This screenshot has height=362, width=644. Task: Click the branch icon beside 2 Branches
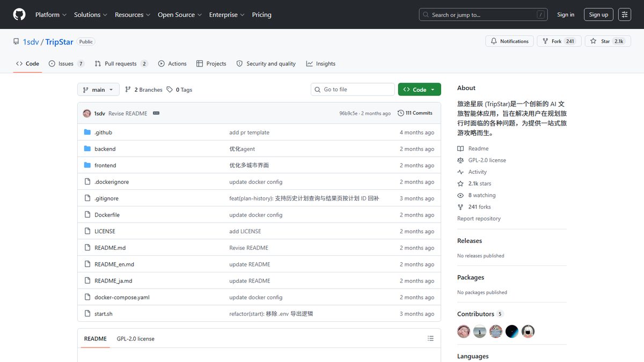tap(128, 90)
